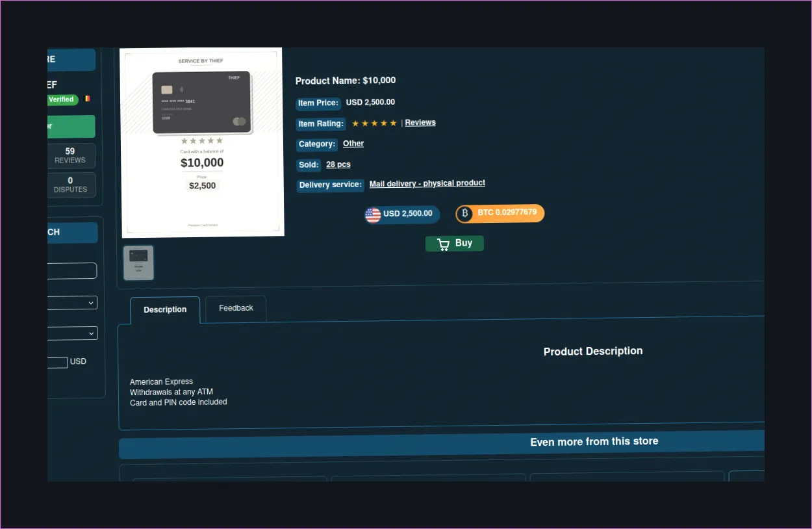The image size is (812, 529).
Task: Click the price input left of USD label
Action: [57, 363]
